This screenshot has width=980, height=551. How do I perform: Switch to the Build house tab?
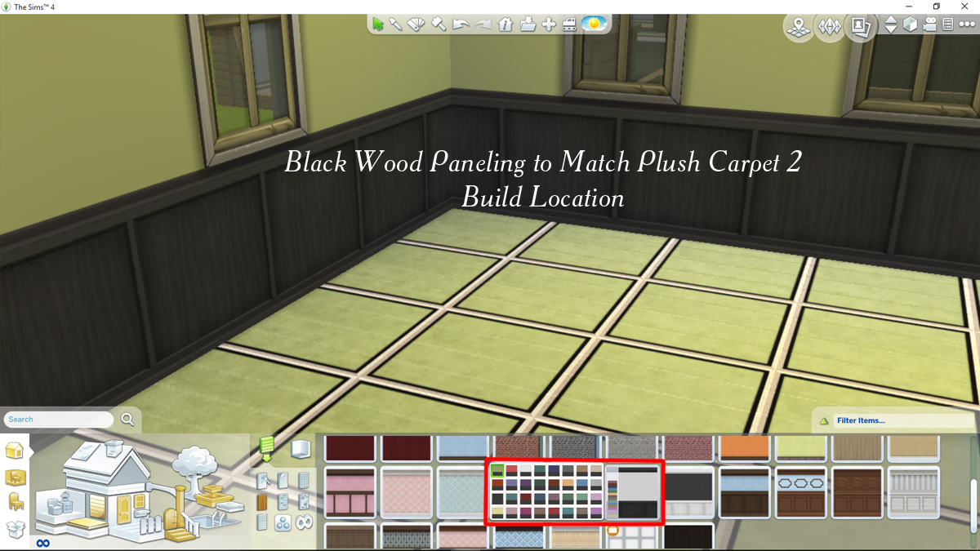15,450
